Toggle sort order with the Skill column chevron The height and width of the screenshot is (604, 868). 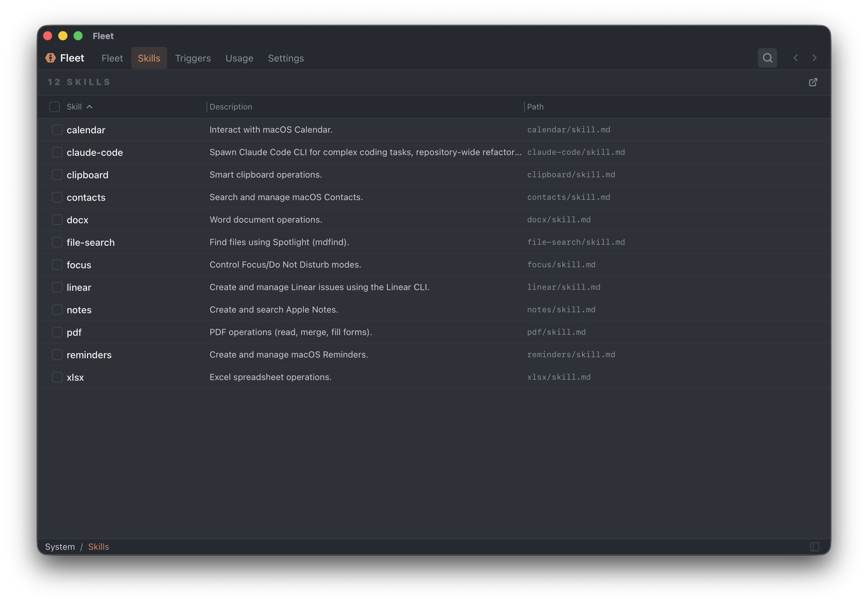point(90,107)
